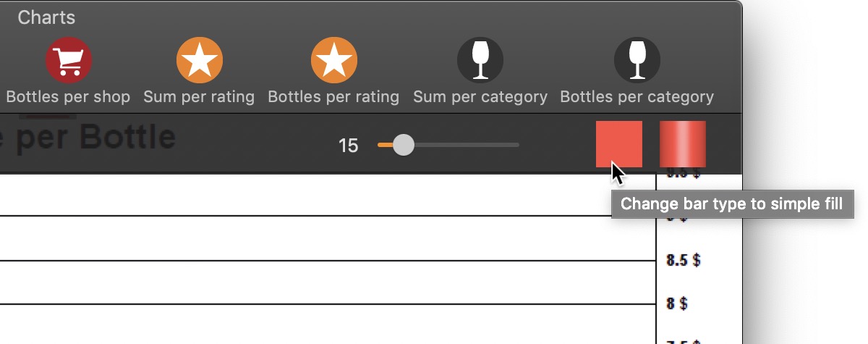The image size is (868, 344).
Task: Switch bar type to simple fill swatch
Action: click(619, 144)
